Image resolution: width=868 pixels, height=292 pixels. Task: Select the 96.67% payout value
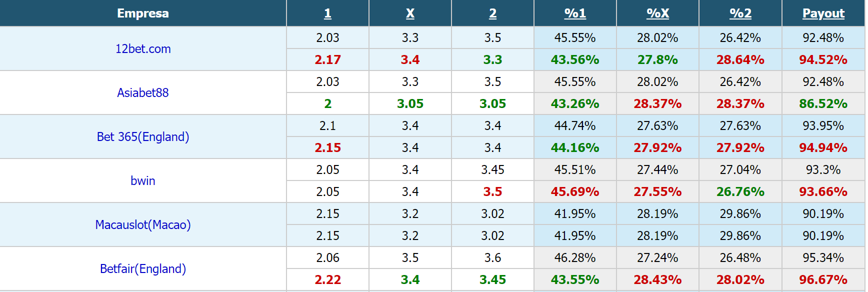[823, 279]
